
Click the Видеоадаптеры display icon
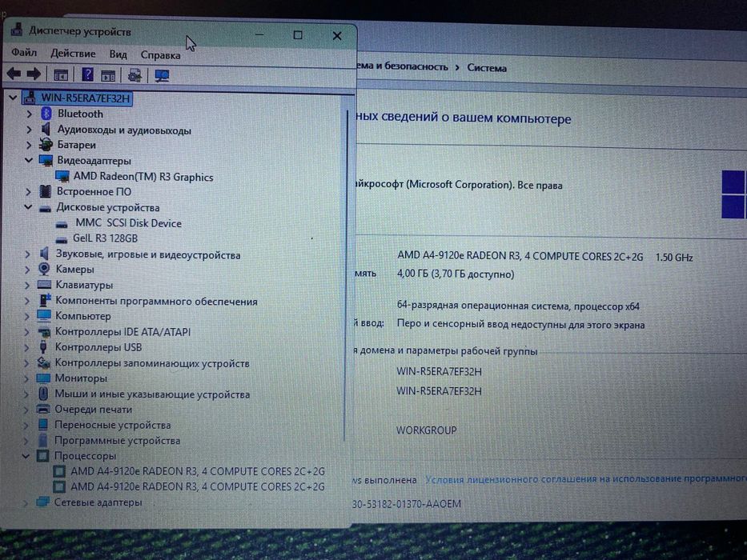[x=46, y=161]
